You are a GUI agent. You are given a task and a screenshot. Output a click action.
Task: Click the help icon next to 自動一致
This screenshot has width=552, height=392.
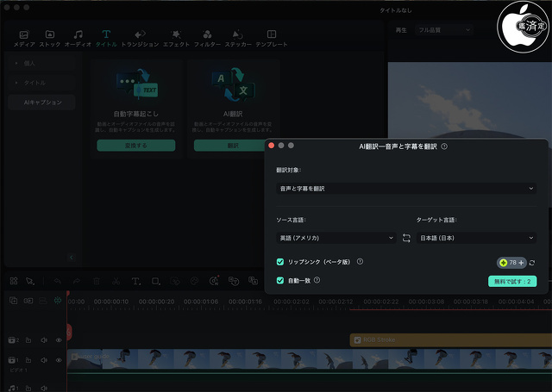tap(317, 280)
